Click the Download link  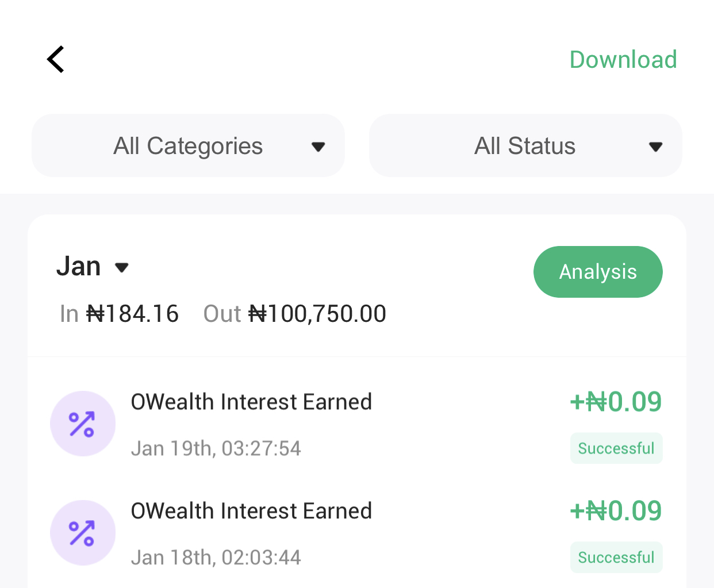[x=623, y=60]
